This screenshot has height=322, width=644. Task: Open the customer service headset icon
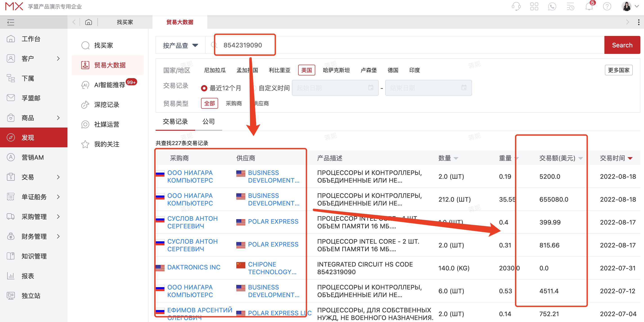point(516,7)
